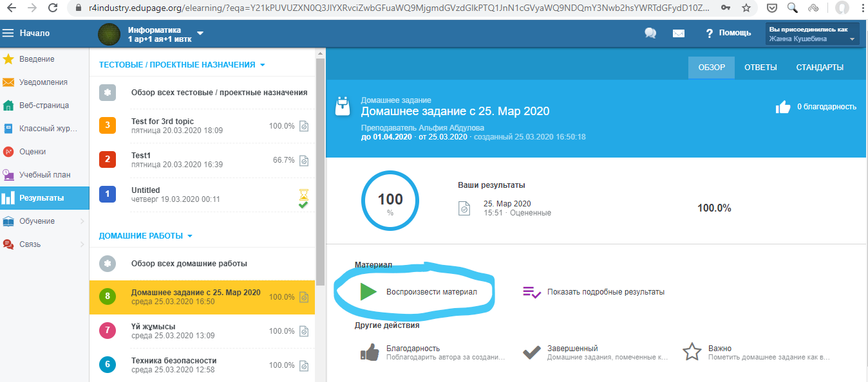This screenshot has width=868, height=382.
Task: Click the house icon beside Веб-страница
Action: click(8, 105)
